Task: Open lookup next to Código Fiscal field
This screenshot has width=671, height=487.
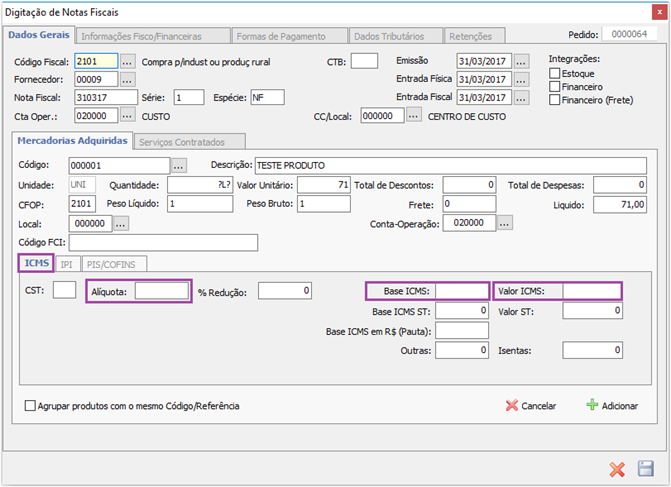Action: click(127, 62)
